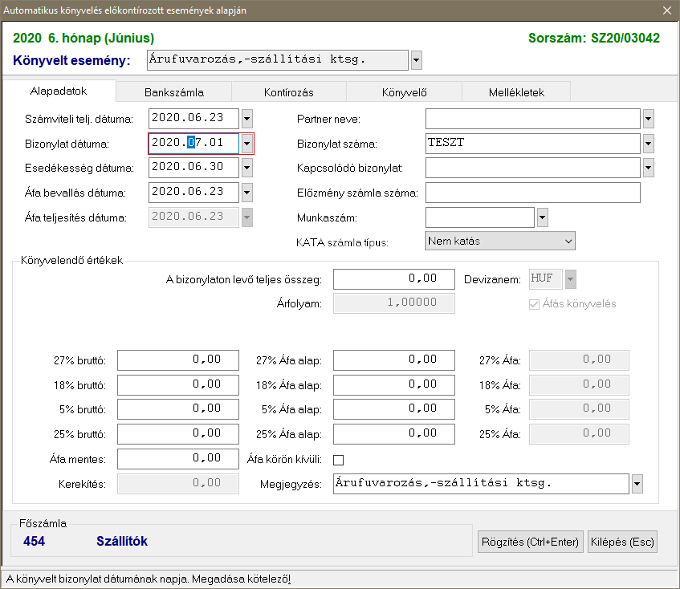Viewport: 680px width, 589px height.
Task: Expand the Megjegyzés dropdown arrow
Action: click(637, 484)
